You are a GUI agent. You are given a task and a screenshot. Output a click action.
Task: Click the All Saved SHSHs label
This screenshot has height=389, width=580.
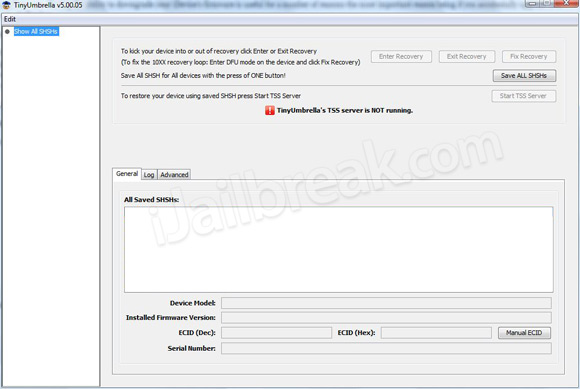[151, 200]
